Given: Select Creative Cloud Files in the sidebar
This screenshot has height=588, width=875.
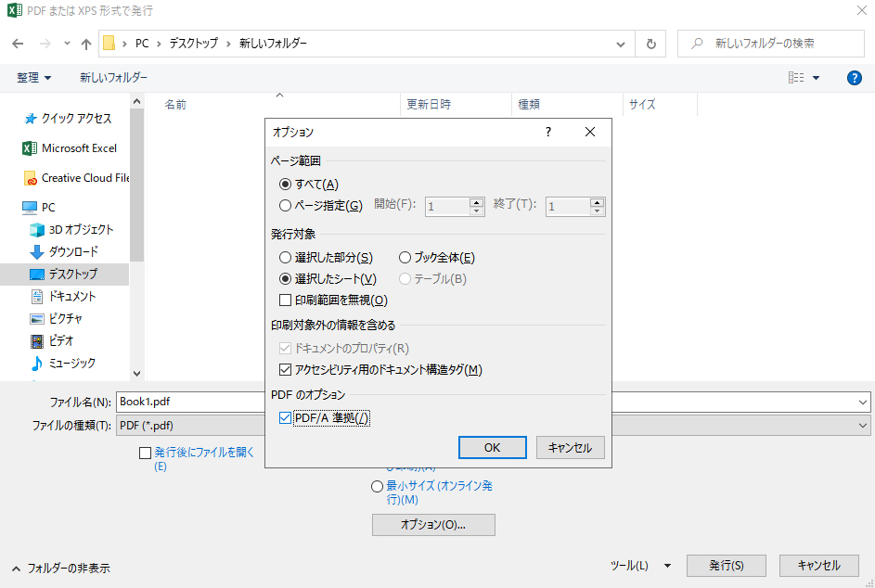Looking at the screenshot, I should [84, 178].
